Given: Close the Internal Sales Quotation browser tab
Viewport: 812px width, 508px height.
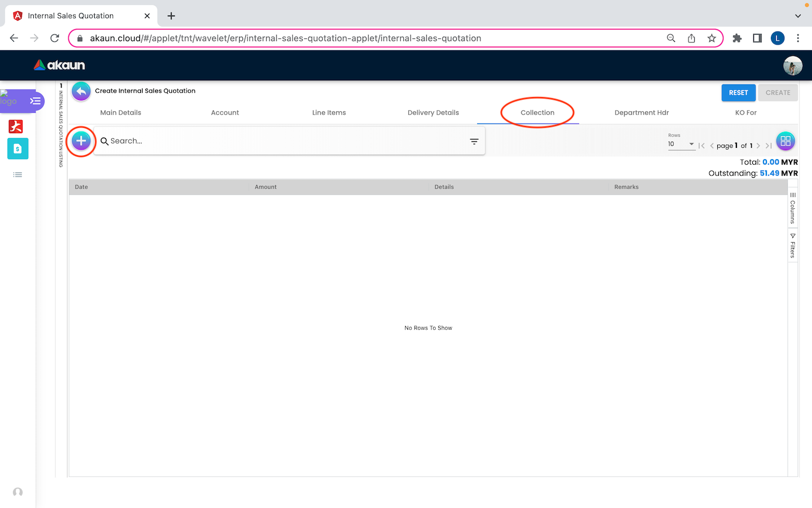Looking at the screenshot, I should pos(147,16).
